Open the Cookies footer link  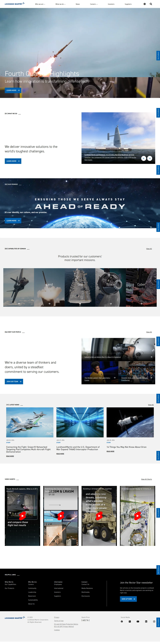57,630
